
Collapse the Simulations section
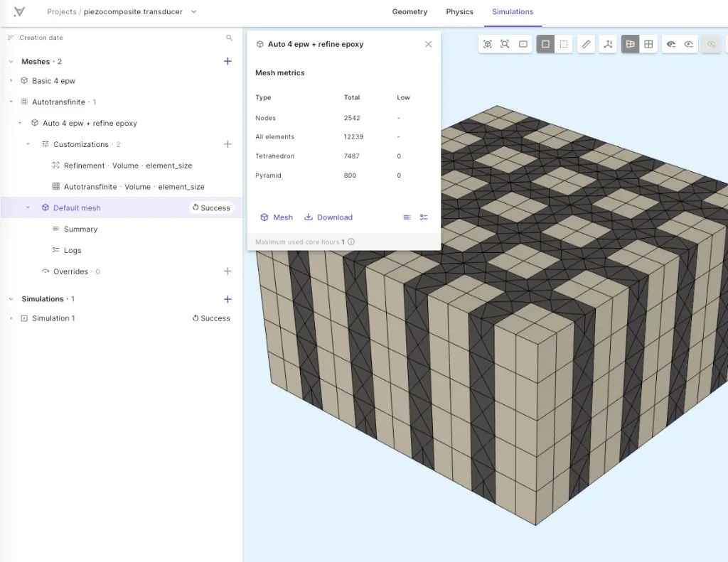[11, 299]
